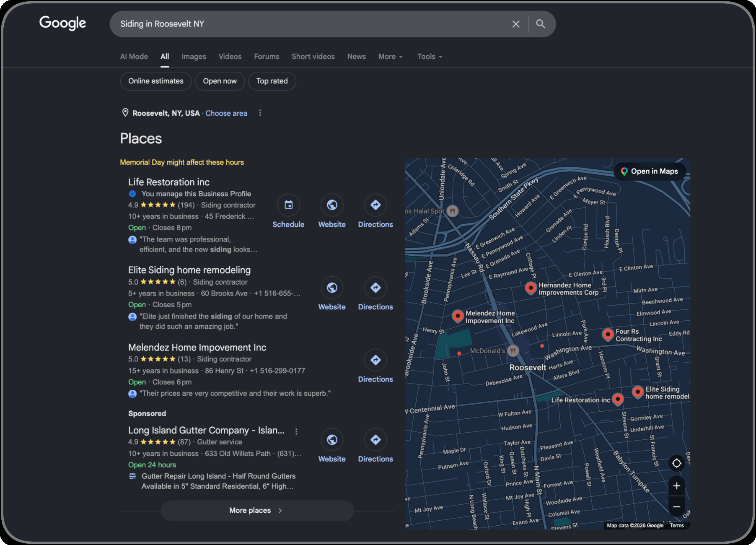The image size is (756, 545).
Task: Click Directions icon for Long Island Gutter Company
Action: click(x=375, y=439)
